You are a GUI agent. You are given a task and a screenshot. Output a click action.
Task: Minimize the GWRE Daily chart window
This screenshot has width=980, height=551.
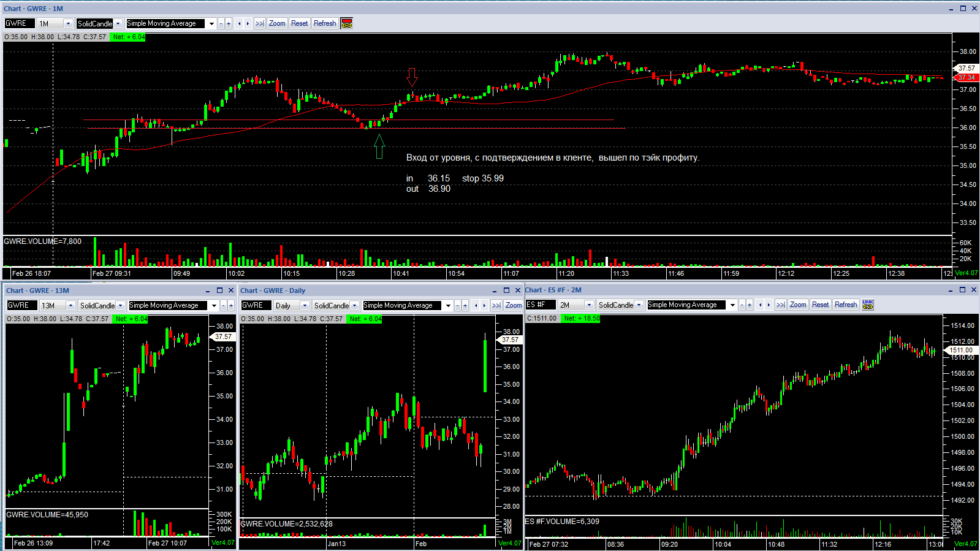coord(495,291)
